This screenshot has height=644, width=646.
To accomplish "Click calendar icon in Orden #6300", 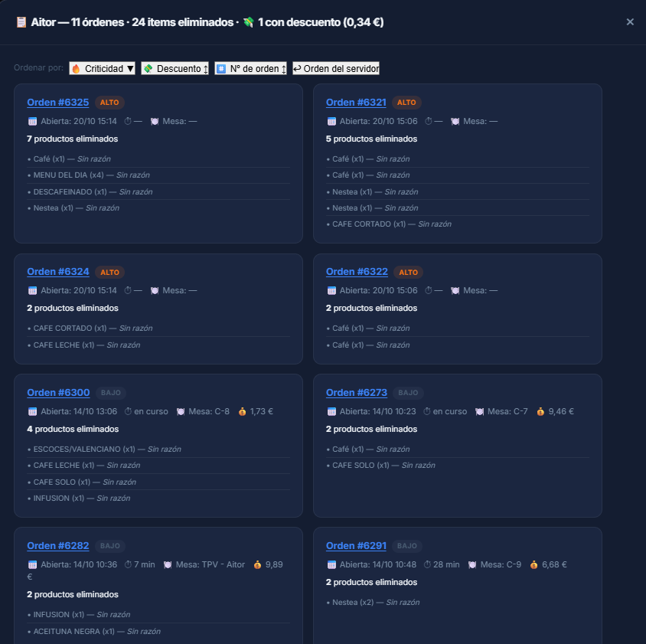I will pyautogui.click(x=32, y=411).
